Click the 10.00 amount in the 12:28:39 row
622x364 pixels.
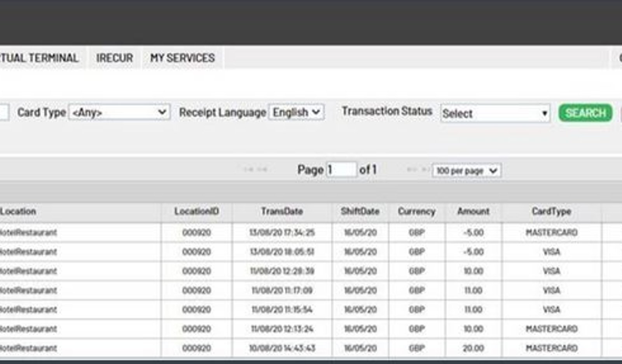pyautogui.click(x=473, y=271)
